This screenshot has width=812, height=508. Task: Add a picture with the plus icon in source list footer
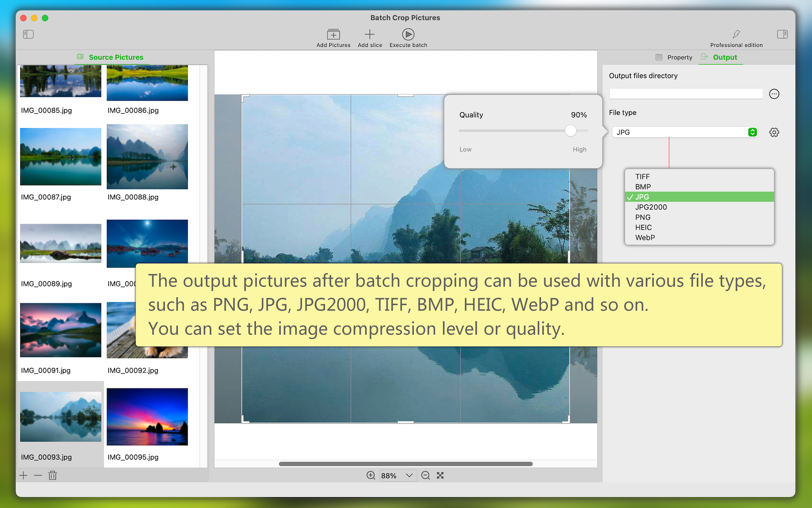point(23,475)
